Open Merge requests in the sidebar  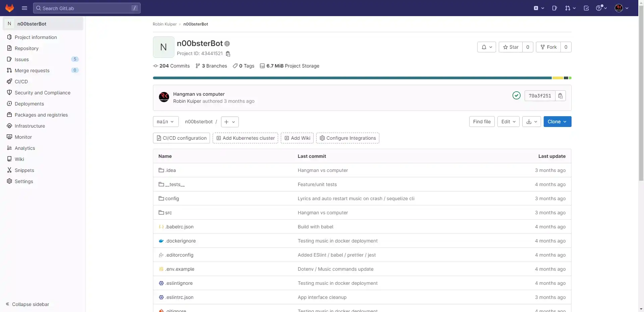tap(43, 71)
